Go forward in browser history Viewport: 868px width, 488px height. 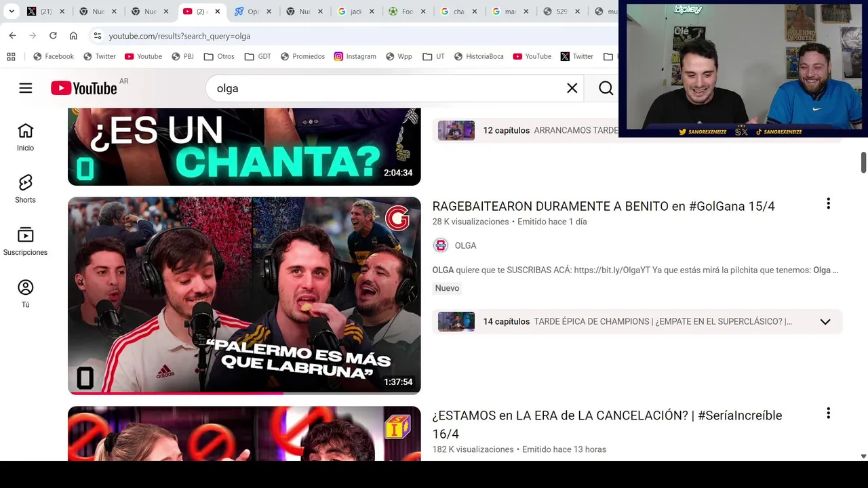33,36
